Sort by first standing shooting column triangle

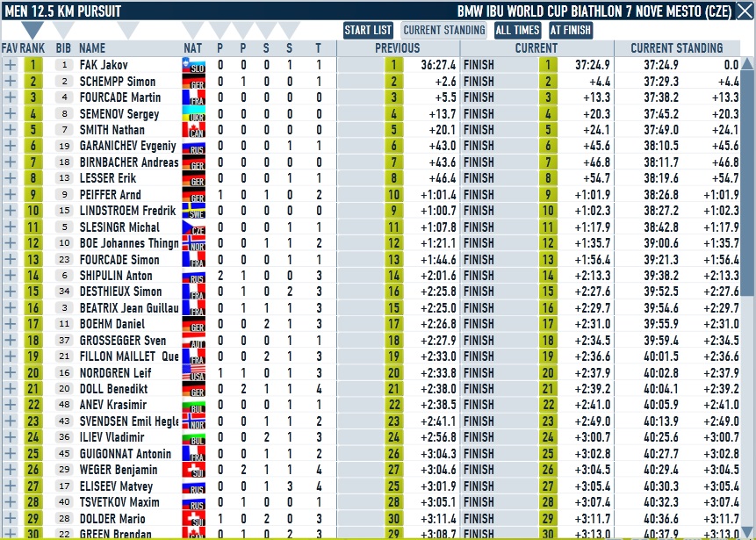[x=266, y=30]
